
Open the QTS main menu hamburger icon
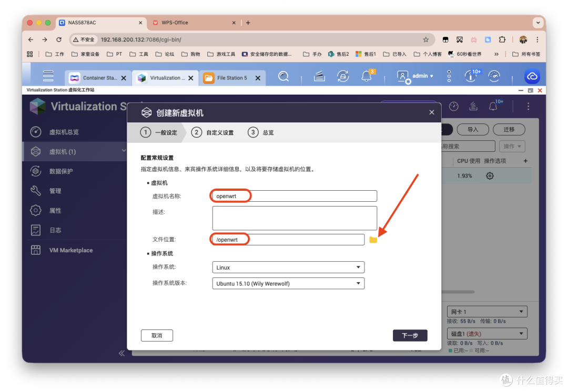48,76
